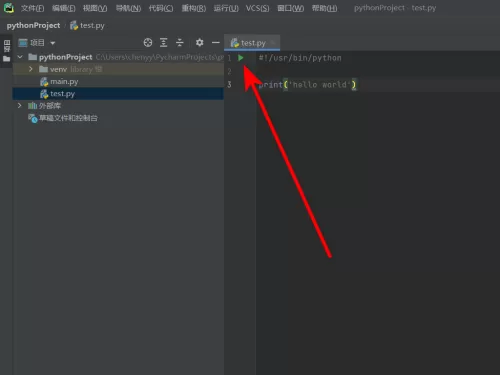Hide the project tool window
The height and width of the screenshot is (375, 500).
tap(216, 43)
